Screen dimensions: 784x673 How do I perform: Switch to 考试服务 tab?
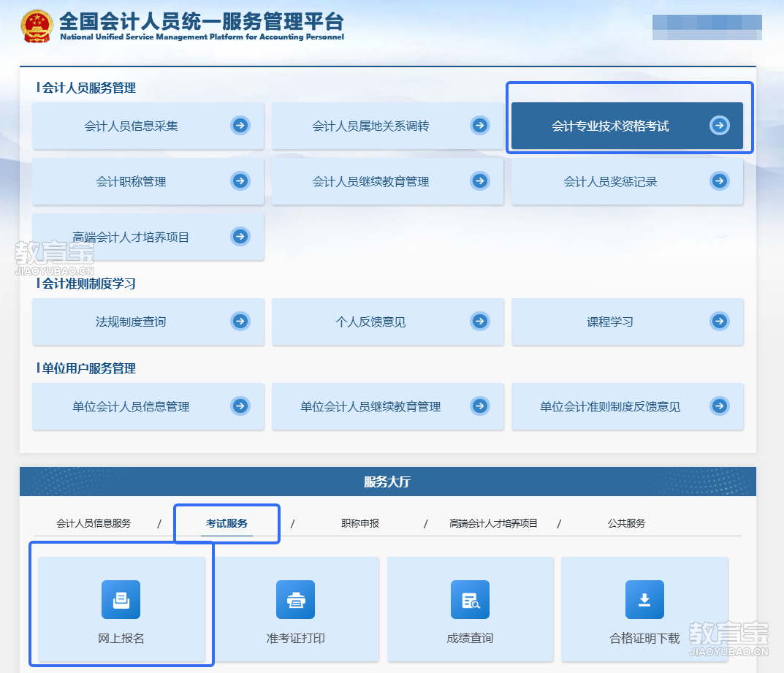coord(227,523)
